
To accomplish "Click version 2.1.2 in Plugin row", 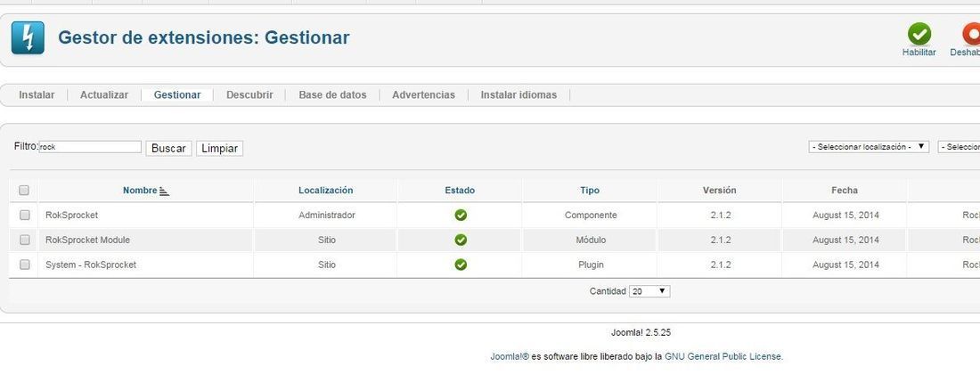I will coord(721,265).
